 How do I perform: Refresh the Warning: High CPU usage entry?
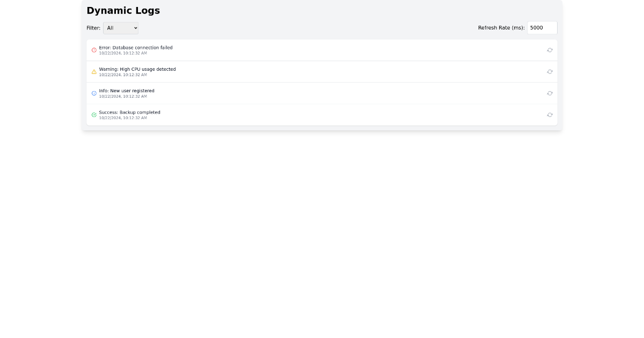tap(550, 71)
